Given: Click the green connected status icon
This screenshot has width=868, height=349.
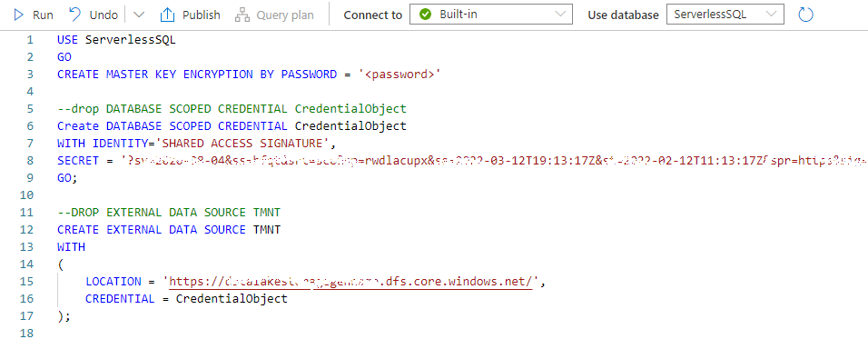Looking at the screenshot, I should tap(425, 15).
